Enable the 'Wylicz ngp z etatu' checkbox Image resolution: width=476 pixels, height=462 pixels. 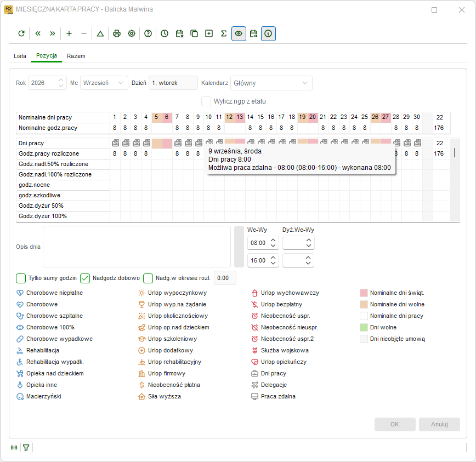point(206,101)
